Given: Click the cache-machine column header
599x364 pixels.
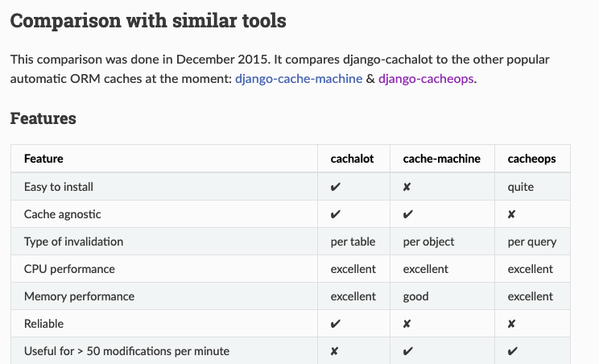Looking at the screenshot, I should (442, 159).
